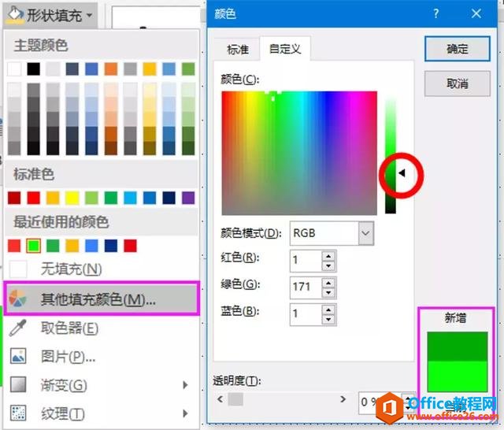Click the 红色(R) value field
This screenshot has height=430, width=504.
tap(306, 260)
